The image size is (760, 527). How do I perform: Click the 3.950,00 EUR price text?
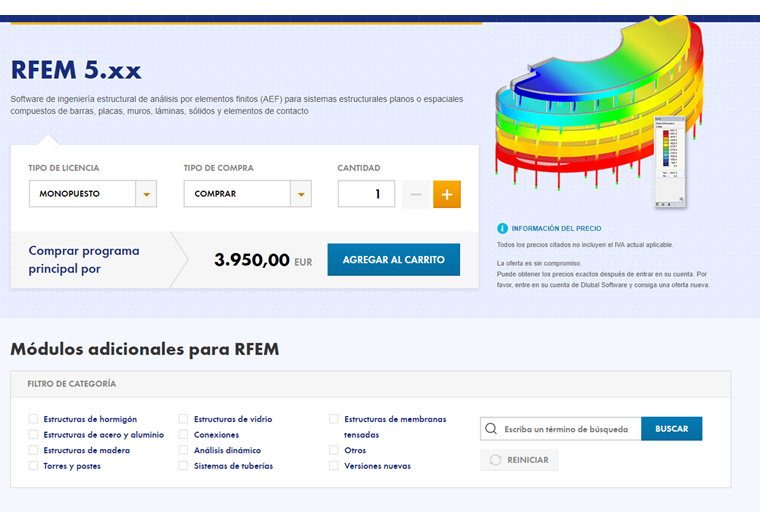pos(263,260)
